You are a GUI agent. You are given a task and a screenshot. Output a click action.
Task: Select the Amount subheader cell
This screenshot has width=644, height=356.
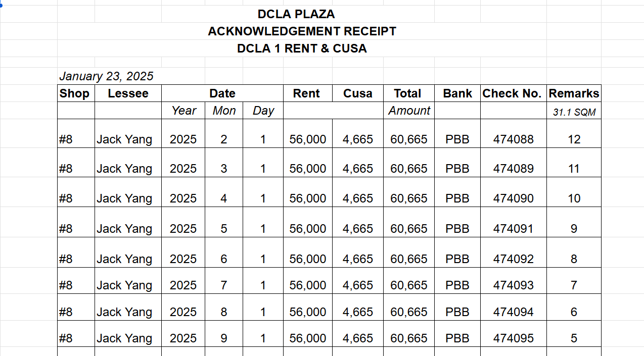(x=408, y=111)
